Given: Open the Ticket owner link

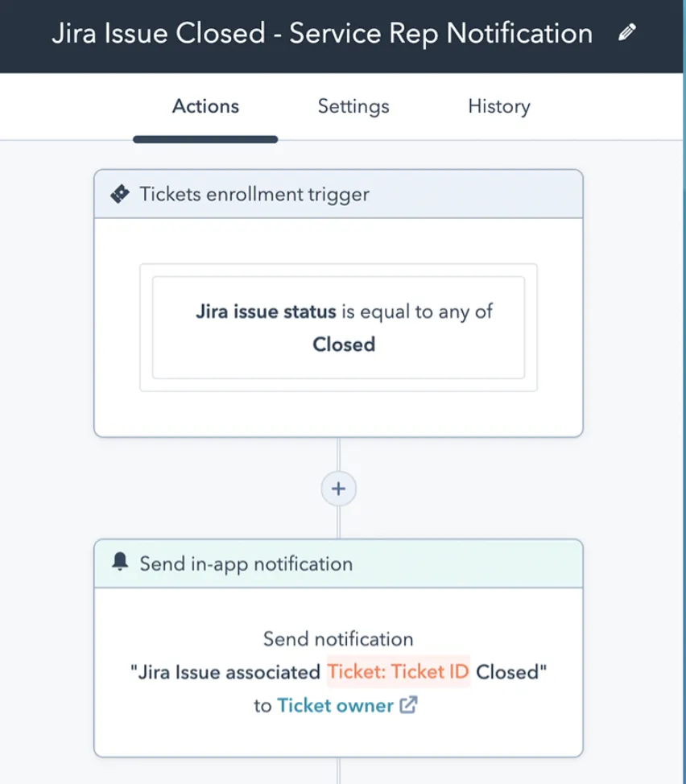Looking at the screenshot, I should [336, 705].
